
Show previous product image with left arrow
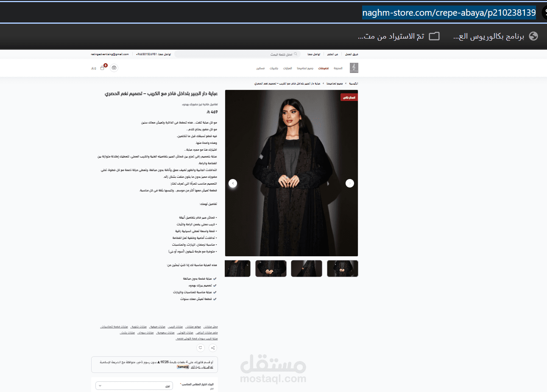pos(233,183)
